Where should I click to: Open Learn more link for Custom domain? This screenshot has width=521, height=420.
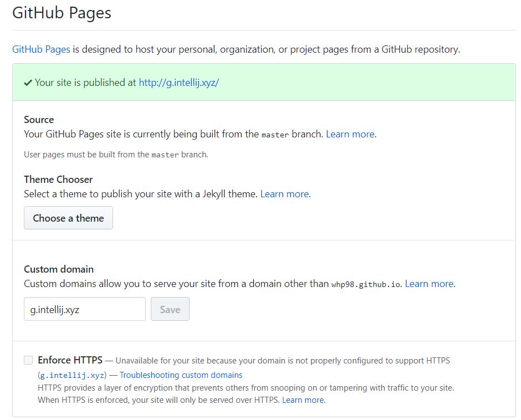coord(430,284)
